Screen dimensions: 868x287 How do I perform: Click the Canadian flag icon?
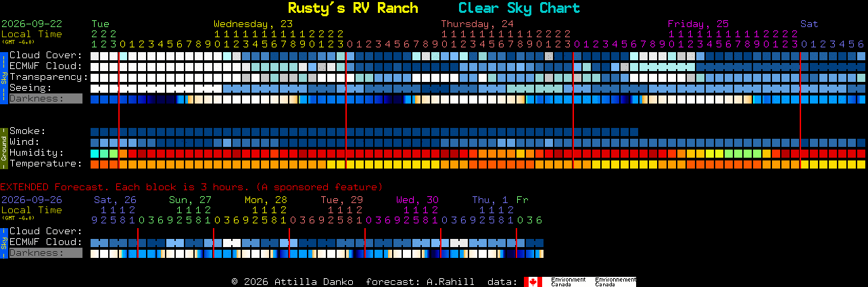pos(533,282)
